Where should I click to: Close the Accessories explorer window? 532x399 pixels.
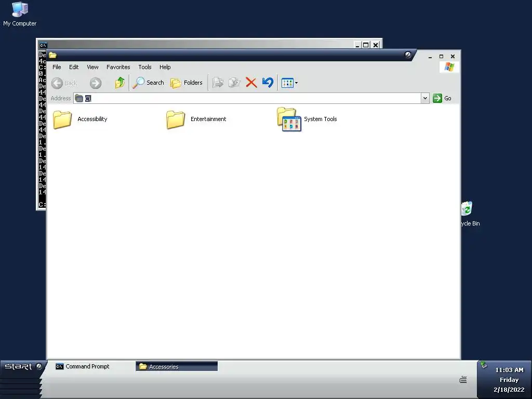coord(453,57)
